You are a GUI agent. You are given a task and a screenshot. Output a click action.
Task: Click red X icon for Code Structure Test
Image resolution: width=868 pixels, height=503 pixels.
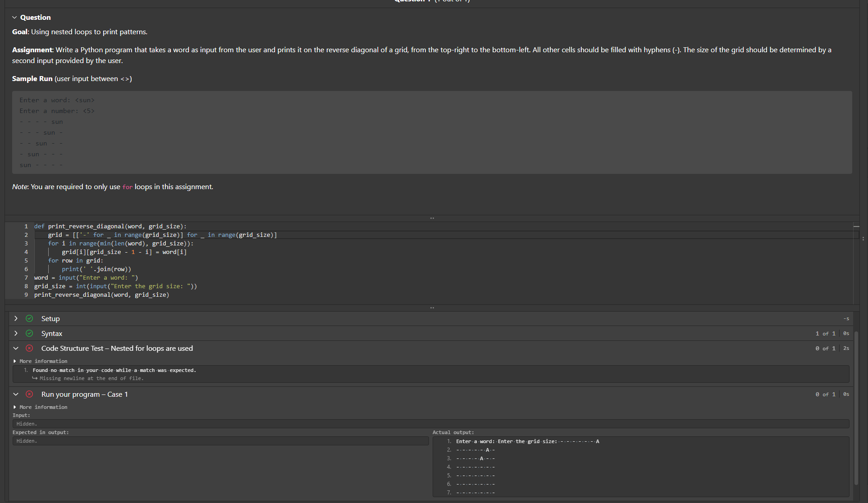point(29,348)
